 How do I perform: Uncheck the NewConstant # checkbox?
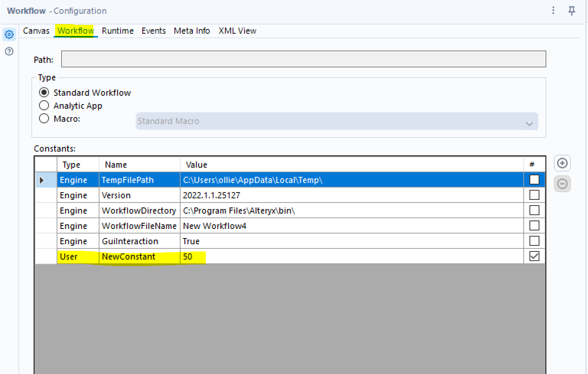pos(534,256)
